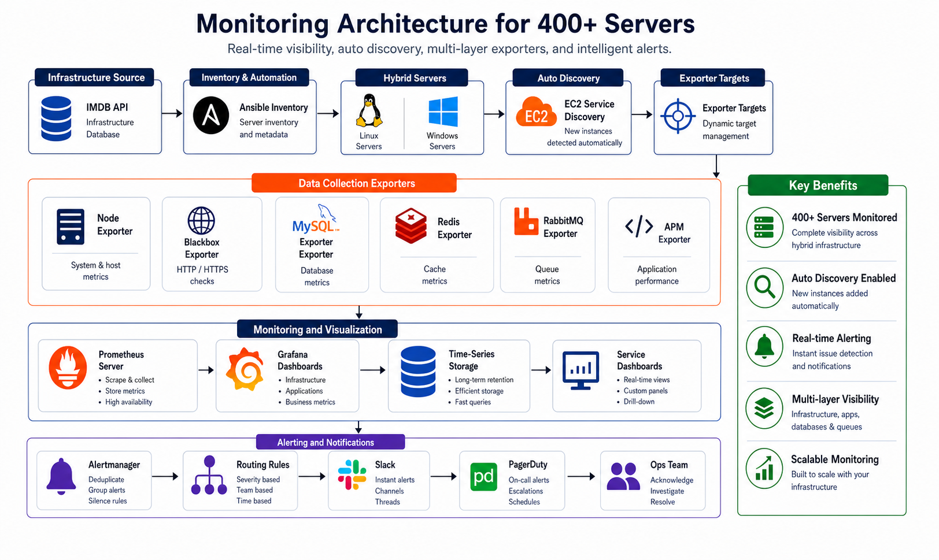Click 'Queue metrics' under RabbitMQ Exporter
Image resolution: width=939 pixels, height=560 pixels.
[x=547, y=275]
